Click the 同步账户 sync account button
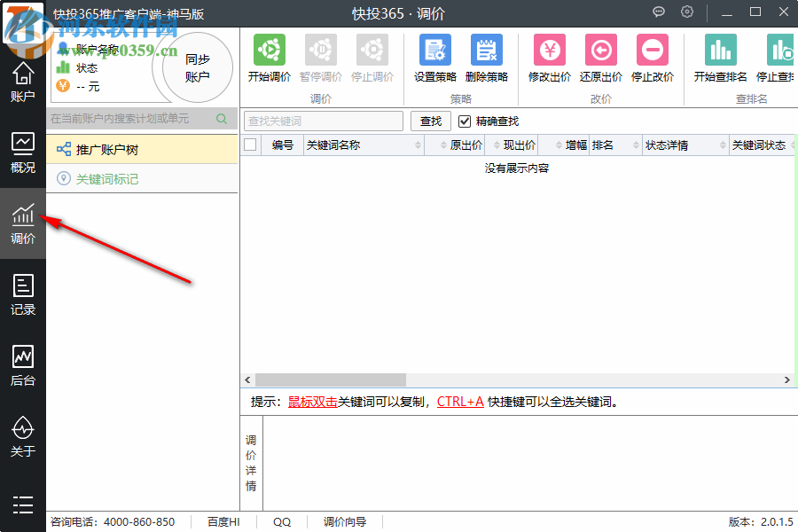Viewport: 798px width, 532px height. (x=198, y=67)
